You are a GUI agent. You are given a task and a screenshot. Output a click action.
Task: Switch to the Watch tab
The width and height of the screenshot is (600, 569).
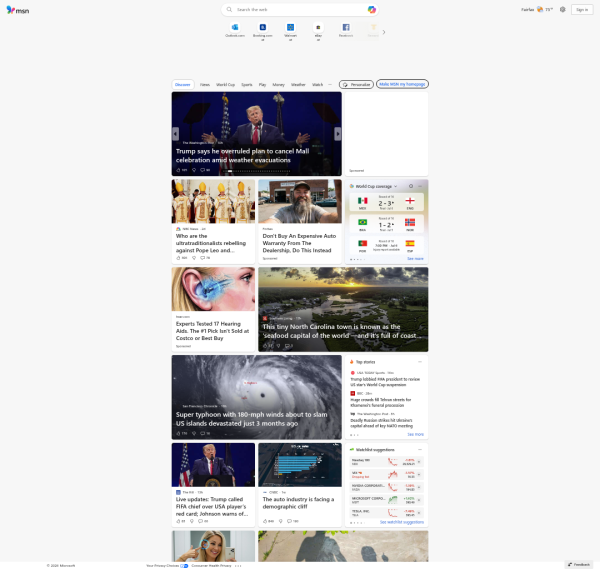point(318,84)
